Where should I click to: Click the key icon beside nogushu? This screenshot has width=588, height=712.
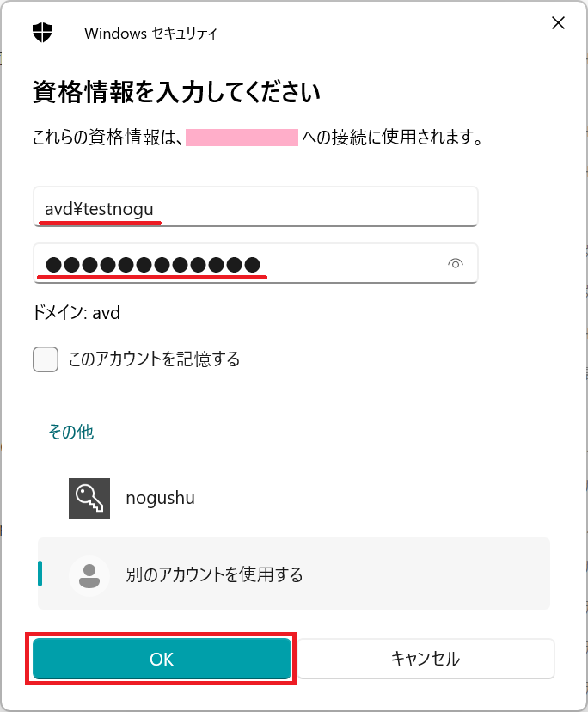pos(89,498)
